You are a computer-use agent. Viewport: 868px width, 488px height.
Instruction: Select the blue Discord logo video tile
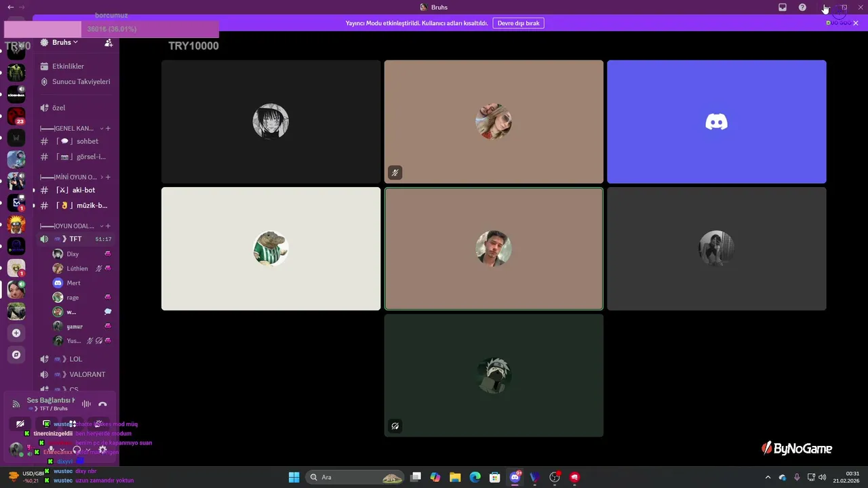pos(717,122)
